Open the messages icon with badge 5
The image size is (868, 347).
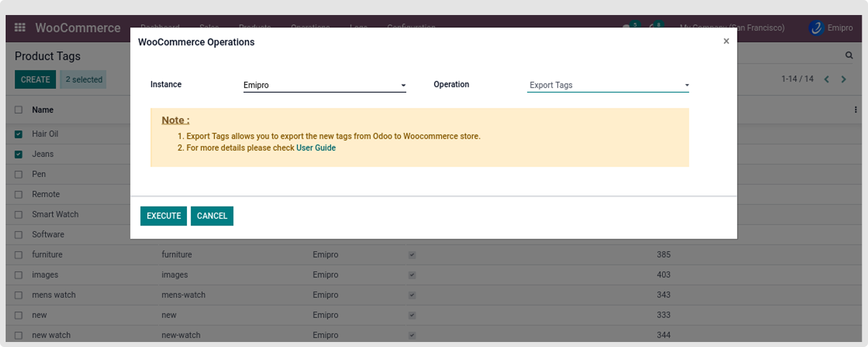629,28
